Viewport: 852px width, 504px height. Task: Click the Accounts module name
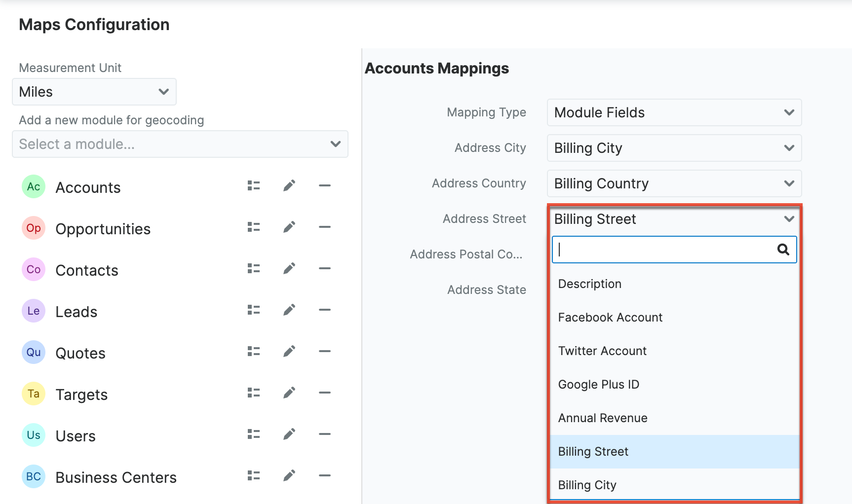[x=88, y=187]
